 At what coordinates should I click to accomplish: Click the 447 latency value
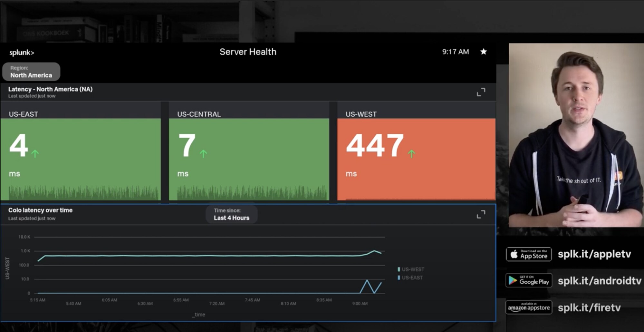pyautogui.click(x=375, y=146)
